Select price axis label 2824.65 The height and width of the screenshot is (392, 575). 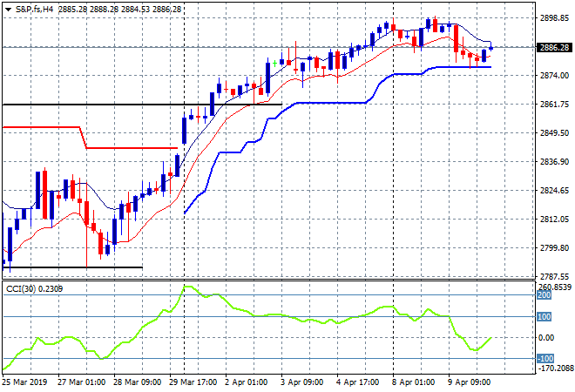(x=554, y=191)
